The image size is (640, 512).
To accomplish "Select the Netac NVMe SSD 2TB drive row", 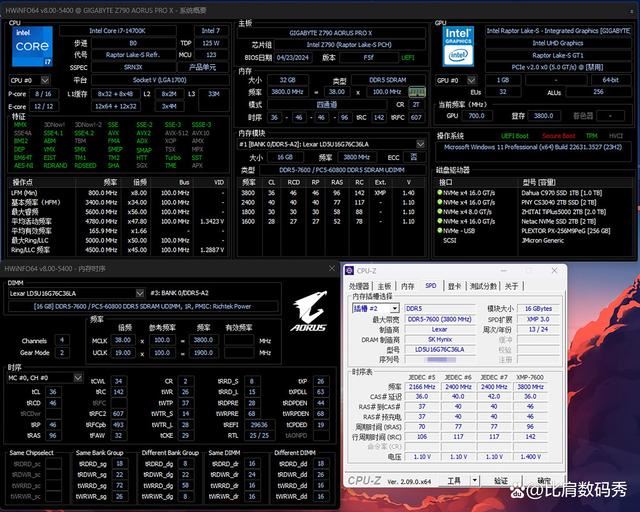I will point(560,220).
